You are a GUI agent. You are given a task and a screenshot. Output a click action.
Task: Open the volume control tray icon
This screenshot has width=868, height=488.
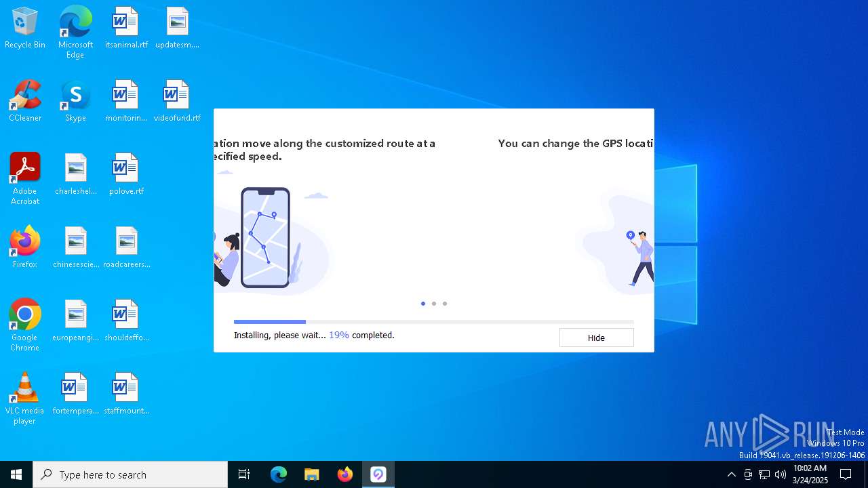tap(781, 474)
